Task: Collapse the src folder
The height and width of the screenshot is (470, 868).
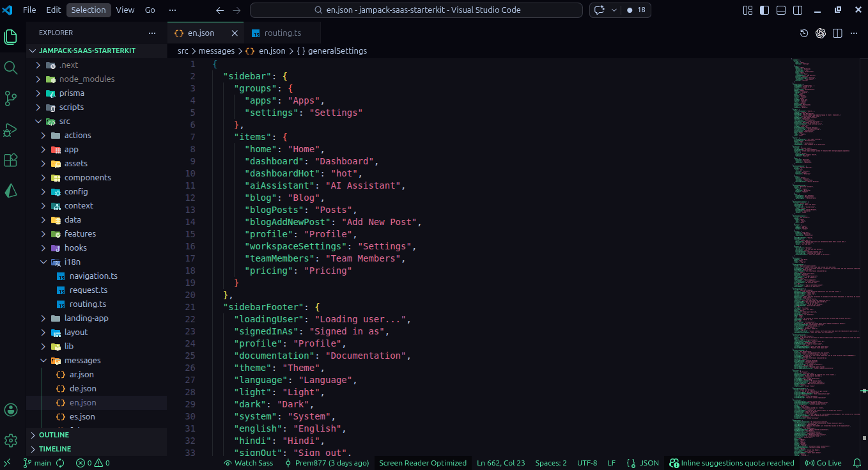Action: [x=97, y=121]
